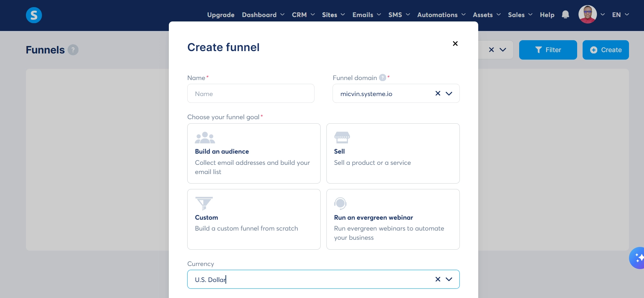
Task: Open the Assets menu
Action: click(x=487, y=15)
